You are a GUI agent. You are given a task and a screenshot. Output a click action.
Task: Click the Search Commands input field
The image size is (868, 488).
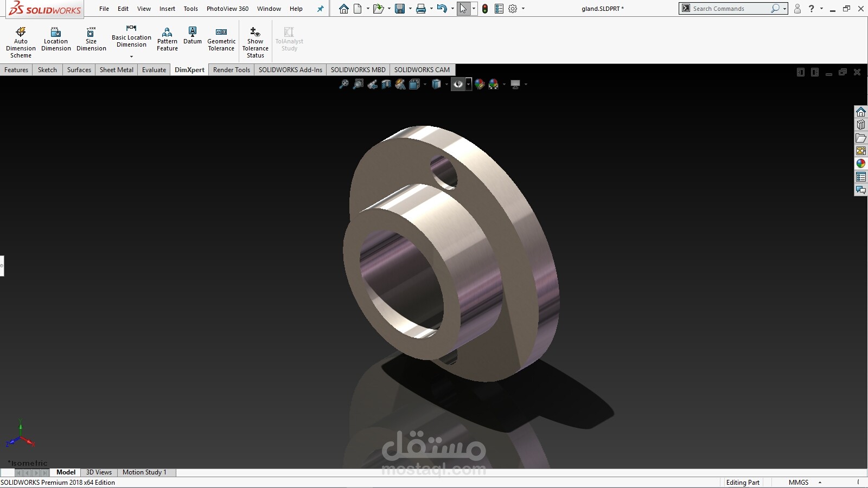coord(730,9)
